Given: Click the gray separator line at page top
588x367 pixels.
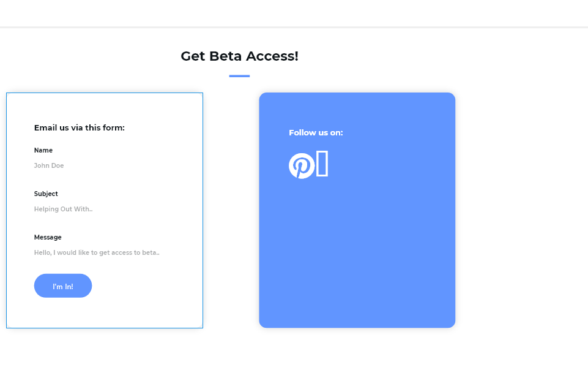Looking at the screenshot, I should point(294,27).
